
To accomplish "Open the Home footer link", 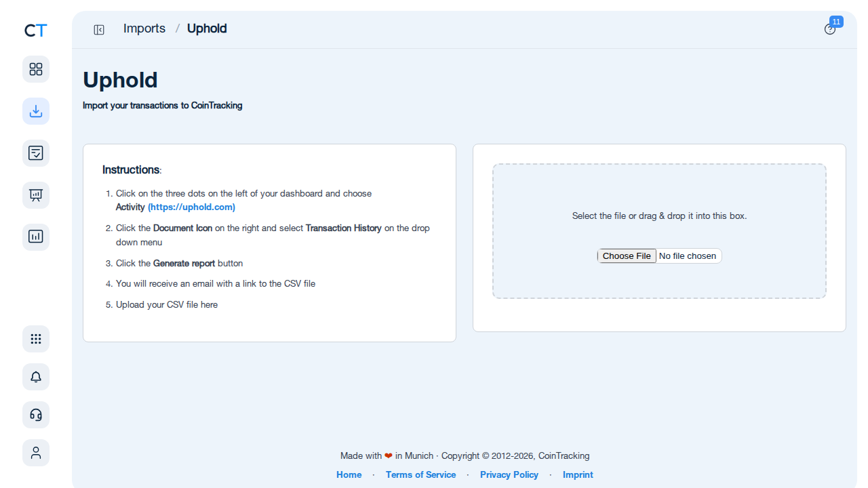I will pos(349,474).
